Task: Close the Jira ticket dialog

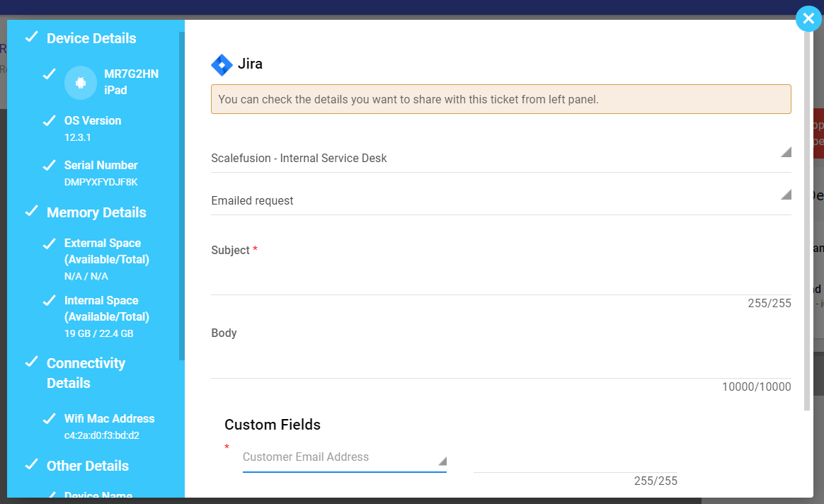Action: tap(808, 18)
